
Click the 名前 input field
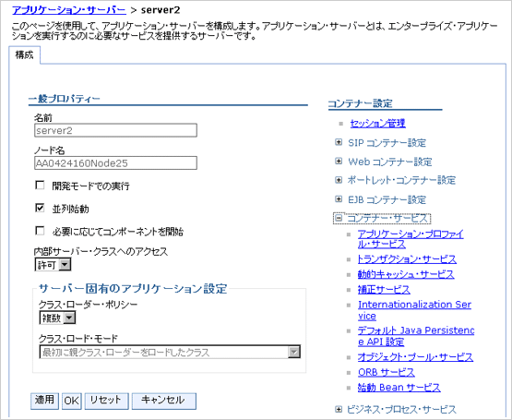tap(115, 130)
